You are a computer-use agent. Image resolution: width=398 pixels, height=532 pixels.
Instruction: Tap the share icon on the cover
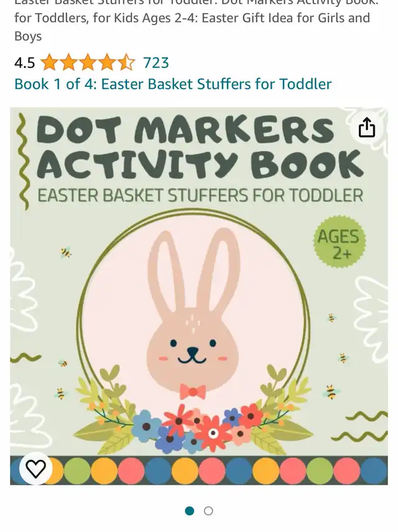click(367, 127)
